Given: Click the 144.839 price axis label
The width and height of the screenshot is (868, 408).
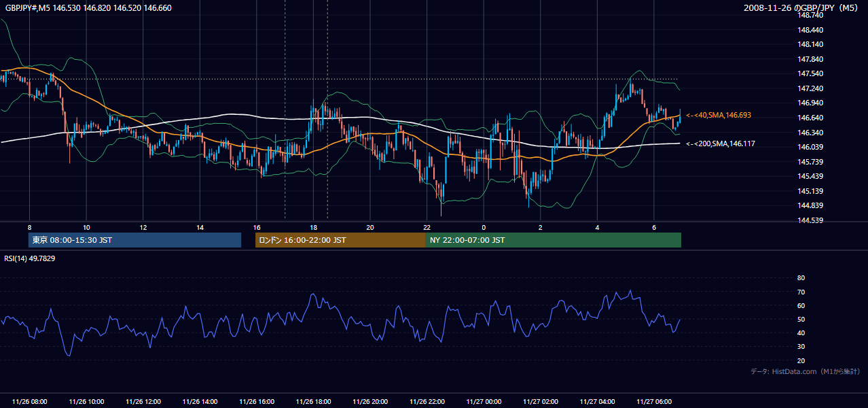Looking at the screenshot, I should tap(809, 205).
